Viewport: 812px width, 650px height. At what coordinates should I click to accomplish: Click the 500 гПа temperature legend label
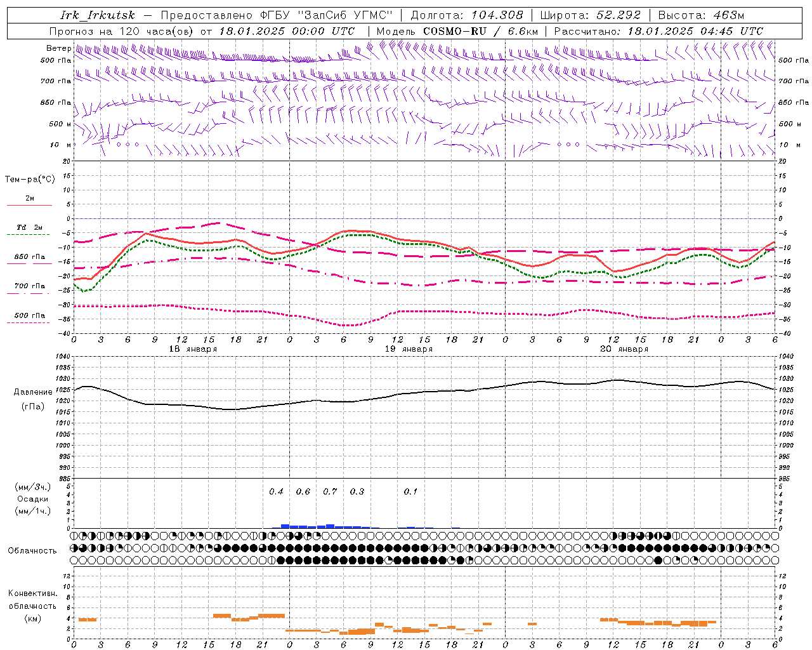[30, 315]
